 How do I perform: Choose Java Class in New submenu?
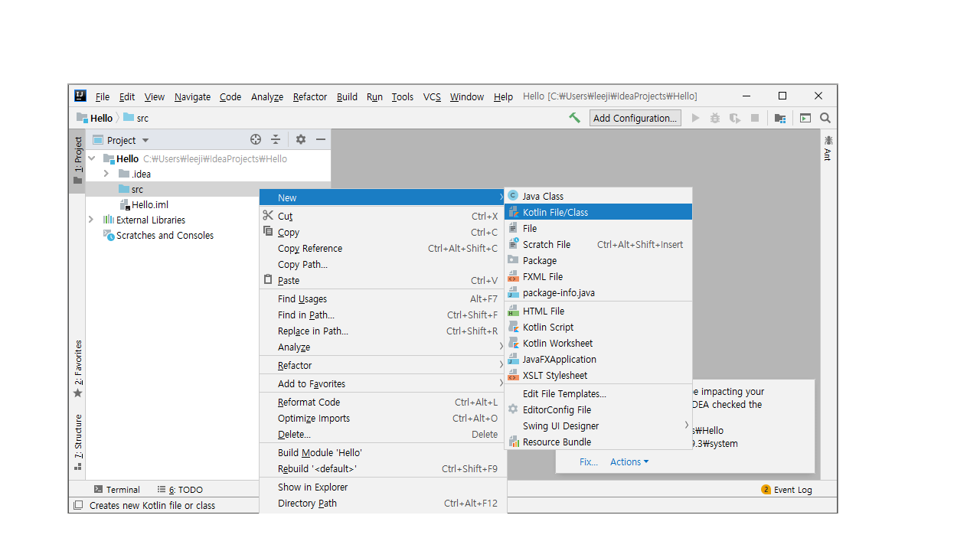(543, 196)
